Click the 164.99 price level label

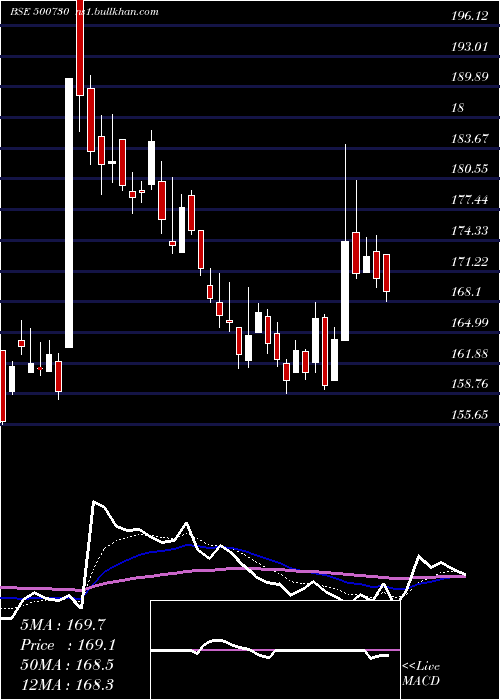[x=469, y=322]
